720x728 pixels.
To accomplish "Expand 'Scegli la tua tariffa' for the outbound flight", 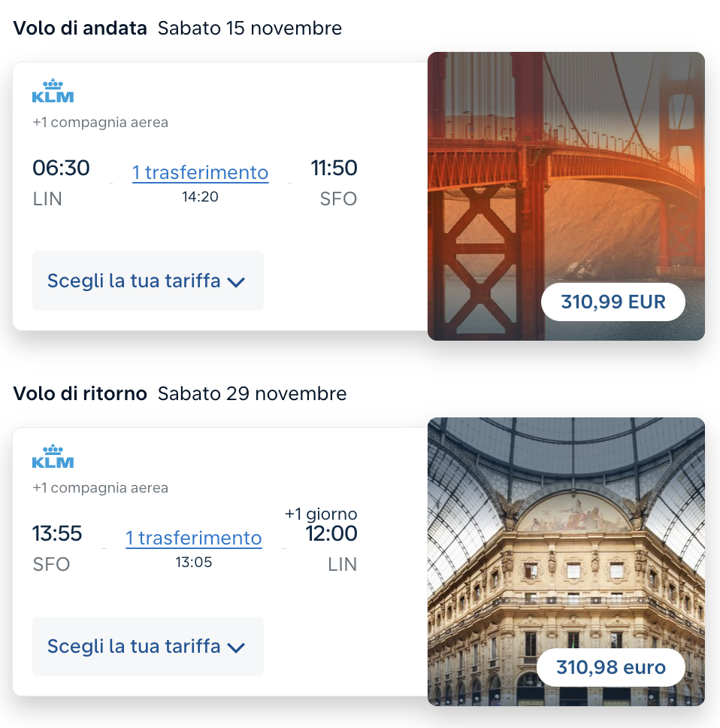I will pos(147,281).
